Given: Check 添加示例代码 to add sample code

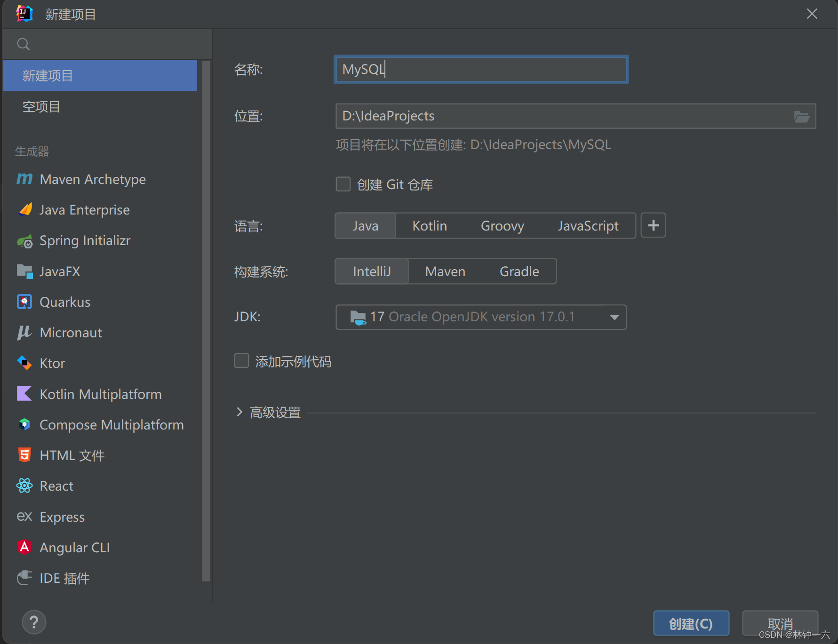Looking at the screenshot, I should pos(241,360).
